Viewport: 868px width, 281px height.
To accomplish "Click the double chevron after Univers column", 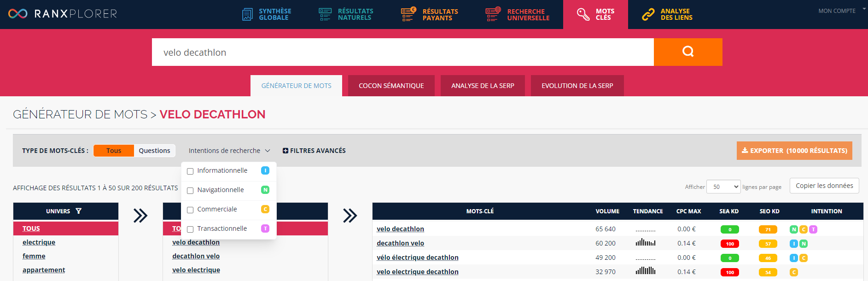I will 140,216.
